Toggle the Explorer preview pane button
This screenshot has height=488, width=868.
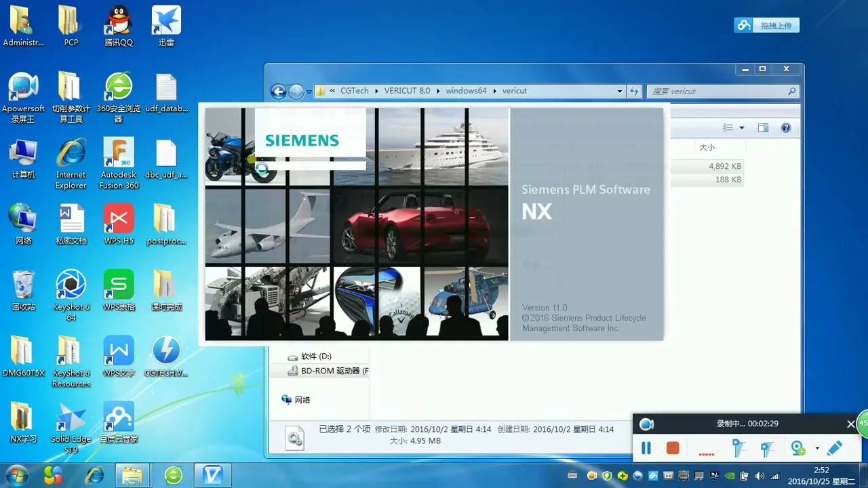click(x=763, y=127)
